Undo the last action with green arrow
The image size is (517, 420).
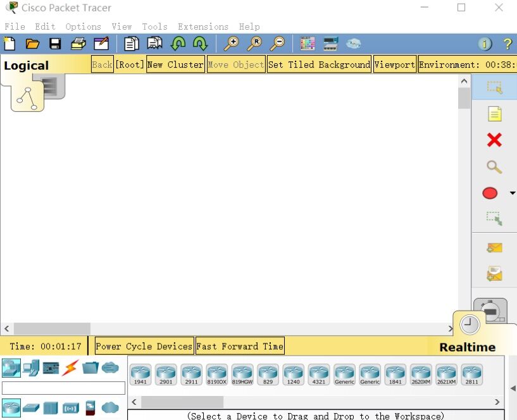pyautogui.click(x=178, y=44)
